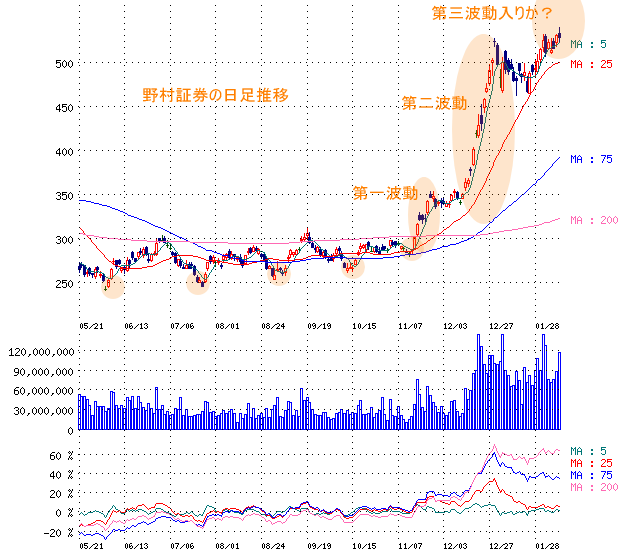The width and height of the screenshot is (625, 554).
Task: Click the green MA : 5 label beside price chart
Action: click(x=588, y=44)
